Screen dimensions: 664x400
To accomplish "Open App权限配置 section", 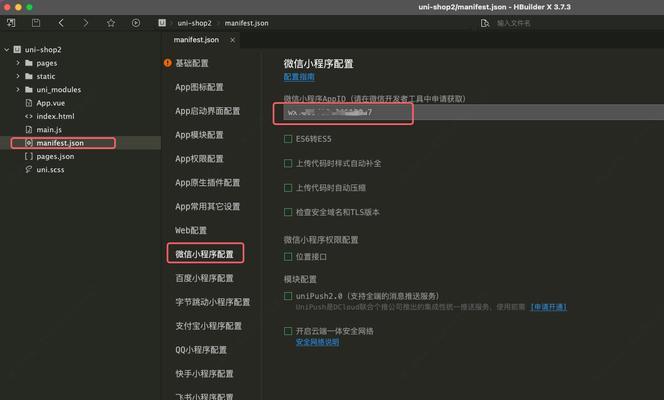I will click(199, 159).
